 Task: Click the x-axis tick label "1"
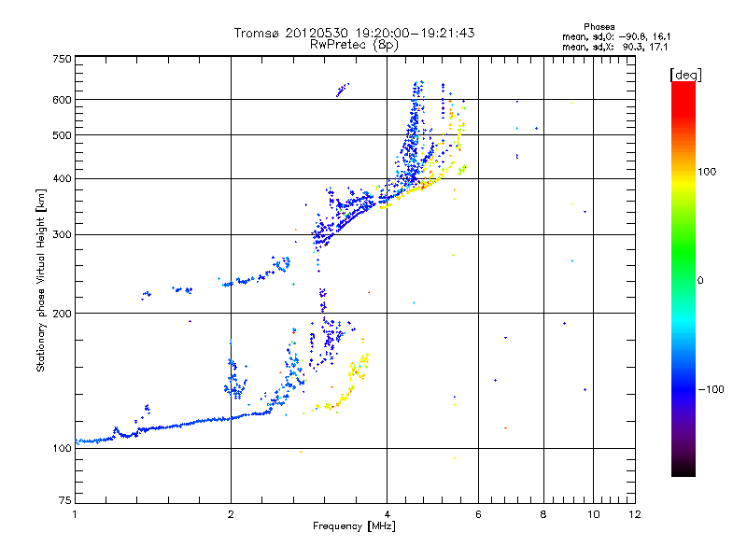click(x=75, y=514)
